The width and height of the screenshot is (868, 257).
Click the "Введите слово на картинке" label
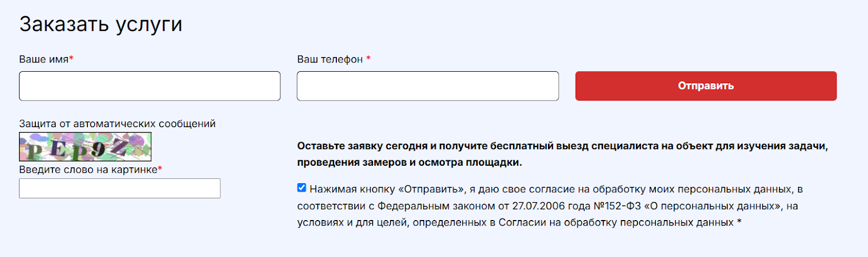point(88,170)
